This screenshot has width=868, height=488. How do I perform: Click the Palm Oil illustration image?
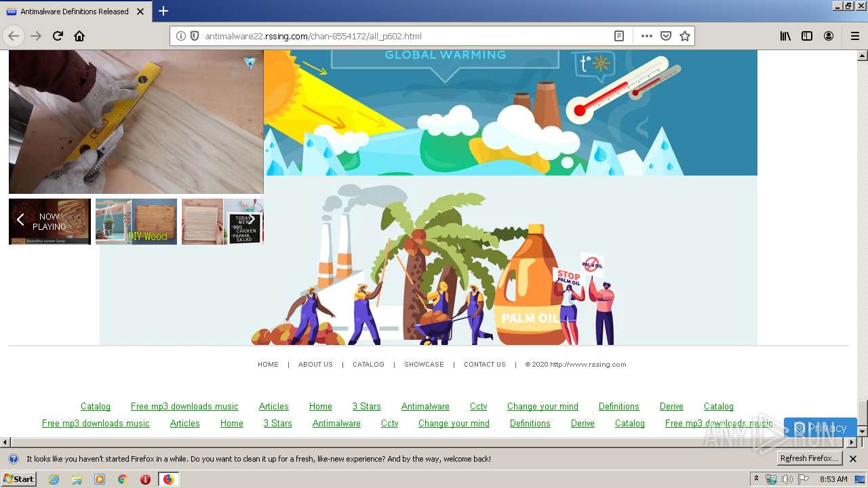(x=429, y=261)
